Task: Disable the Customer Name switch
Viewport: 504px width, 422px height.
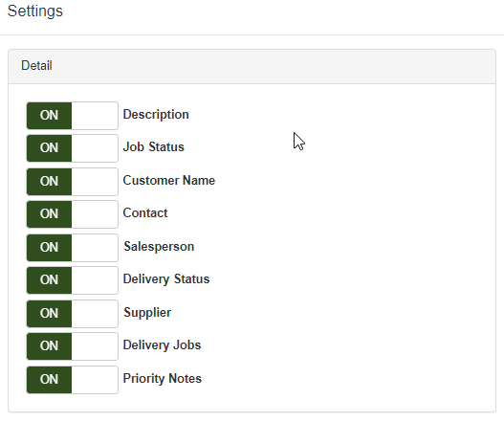Action: tap(73, 182)
